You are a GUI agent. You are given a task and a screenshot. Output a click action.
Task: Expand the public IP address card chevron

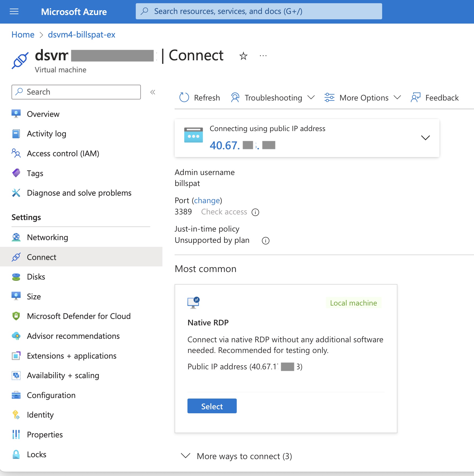click(425, 138)
